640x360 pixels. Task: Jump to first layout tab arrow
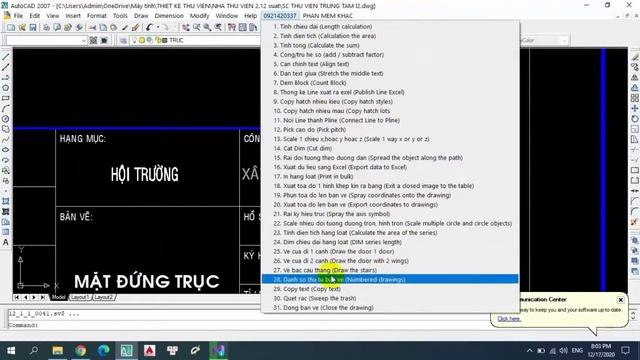tap(16, 298)
